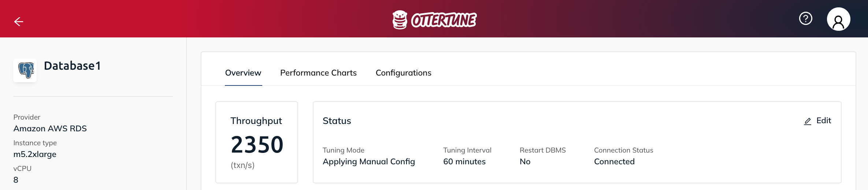
Task: Open the Performance Charts tab
Action: 318,73
